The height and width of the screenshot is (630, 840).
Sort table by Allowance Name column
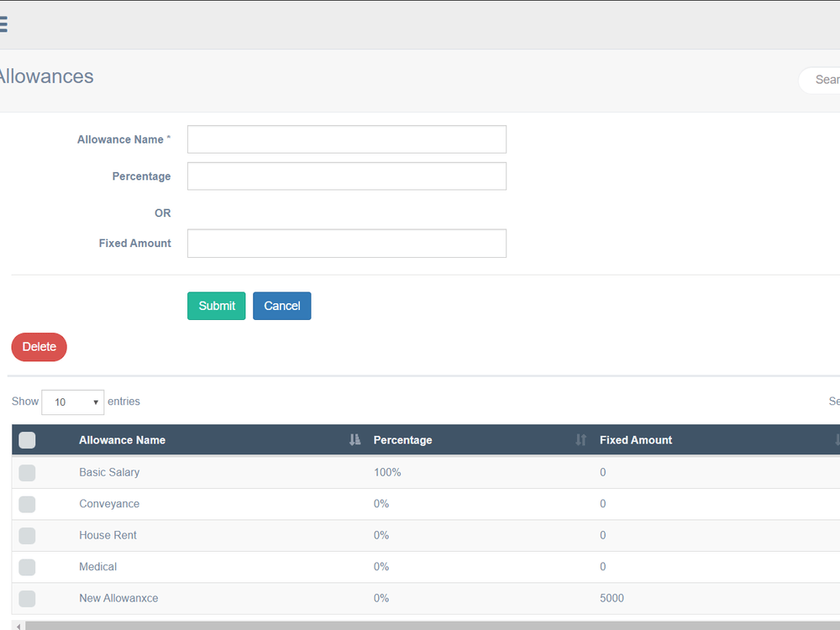pos(354,439)
